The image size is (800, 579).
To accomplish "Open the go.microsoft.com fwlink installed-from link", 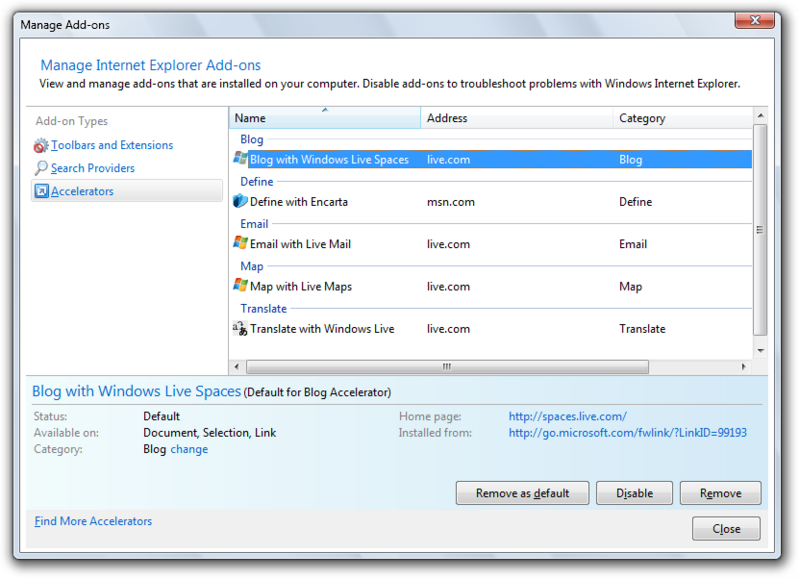I will point(628,433).
